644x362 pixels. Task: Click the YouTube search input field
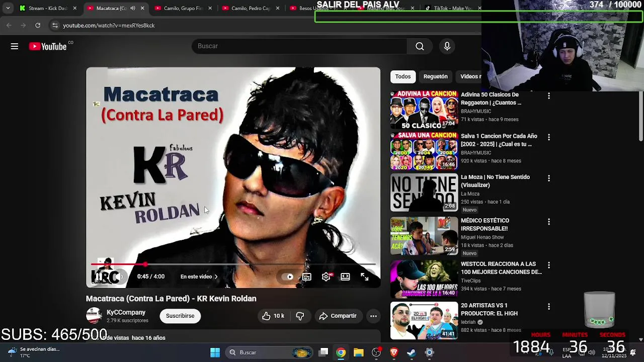[299, 46]
